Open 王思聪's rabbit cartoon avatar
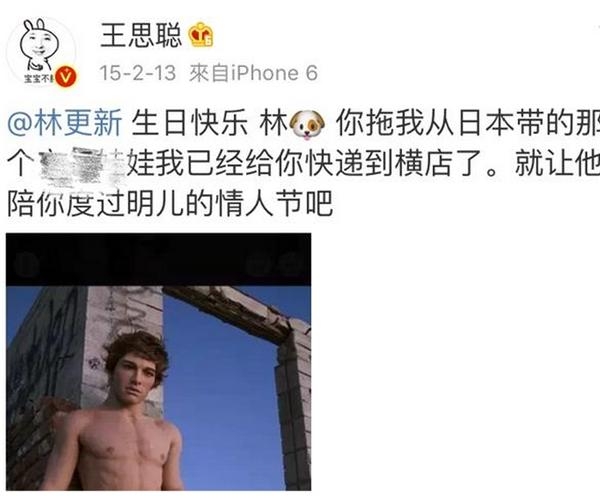Screen dimensions: 600x498 [41, 50]
